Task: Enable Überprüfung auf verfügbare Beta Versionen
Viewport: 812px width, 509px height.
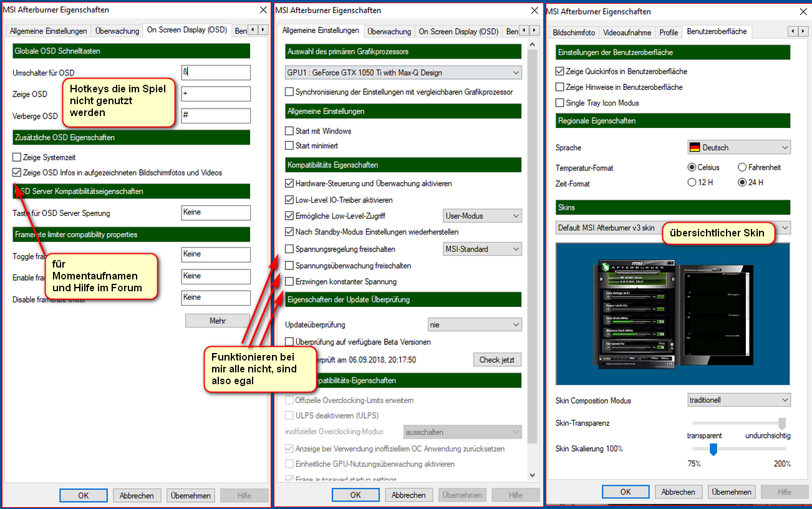Action: click(x=289, y=342)
